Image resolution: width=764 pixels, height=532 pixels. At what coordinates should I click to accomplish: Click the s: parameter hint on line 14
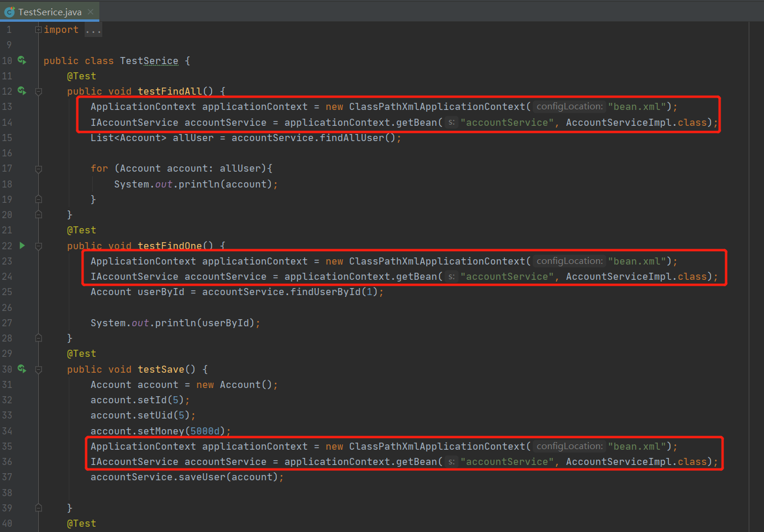(x=451, y=122)
